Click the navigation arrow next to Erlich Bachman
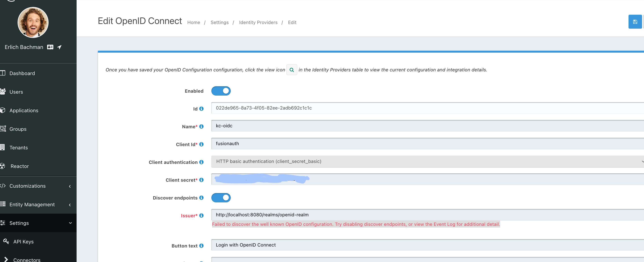This screenshot has width=644, height=262. [59, 47]
